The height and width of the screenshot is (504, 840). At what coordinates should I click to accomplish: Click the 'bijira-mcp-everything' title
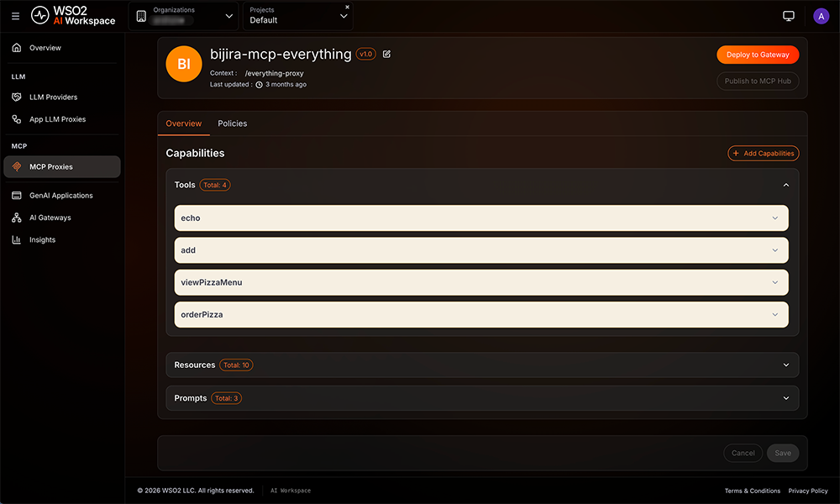[281, 54]
